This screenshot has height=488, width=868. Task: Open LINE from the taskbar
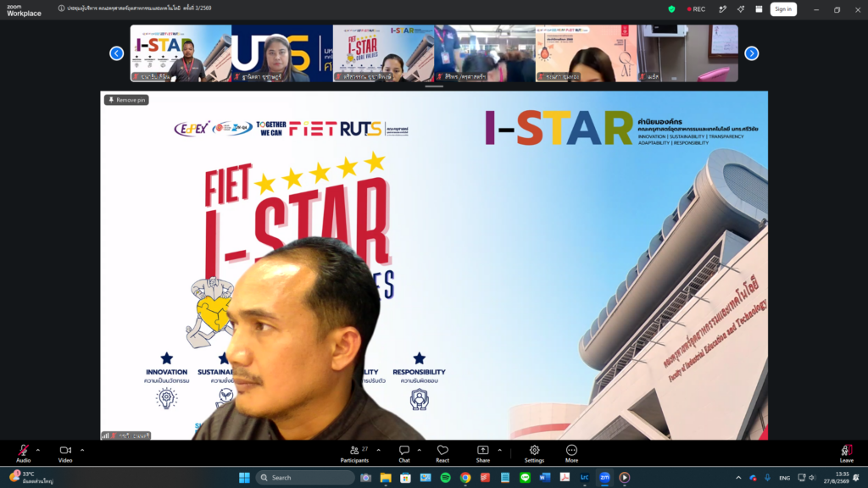526,478
